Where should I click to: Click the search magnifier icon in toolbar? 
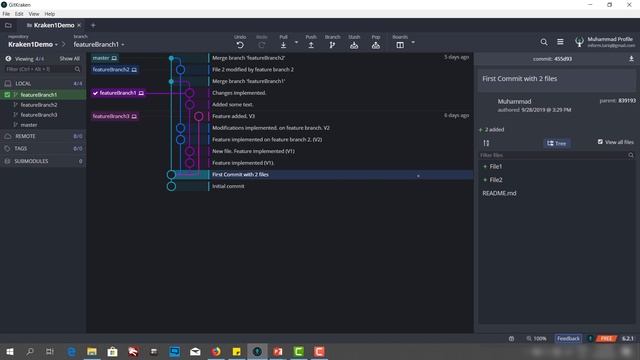(x=544, y=42)
